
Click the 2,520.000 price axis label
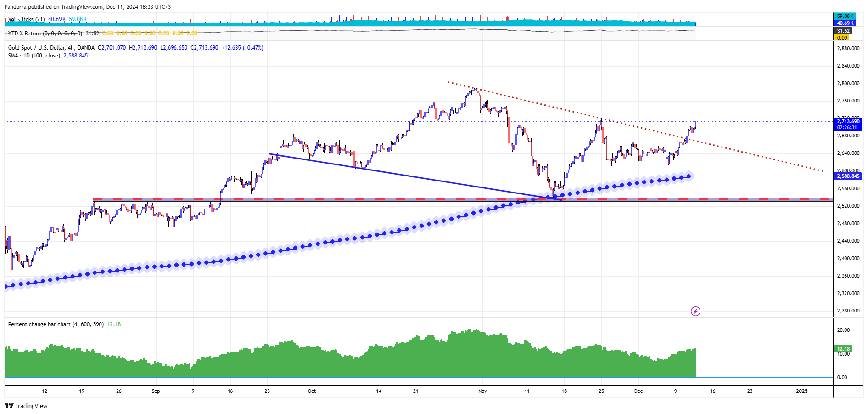coord(848,206)
